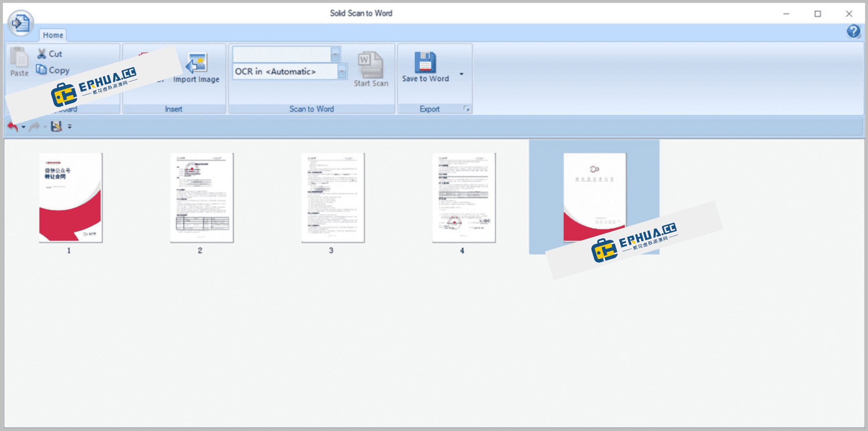868x431 pixels.
Task: Click the Scan to Word group label
Action: pos(311,109)
